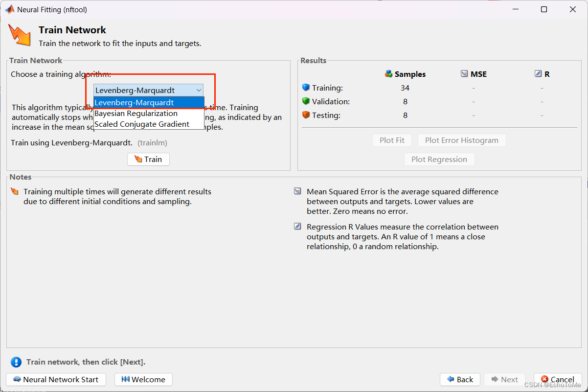
Task: Click the MATLAB logo in the title bar
Action: tap(9, 9)
